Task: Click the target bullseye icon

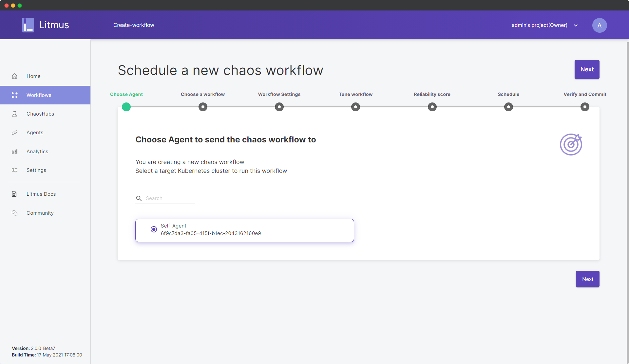Action: (571, 144)
